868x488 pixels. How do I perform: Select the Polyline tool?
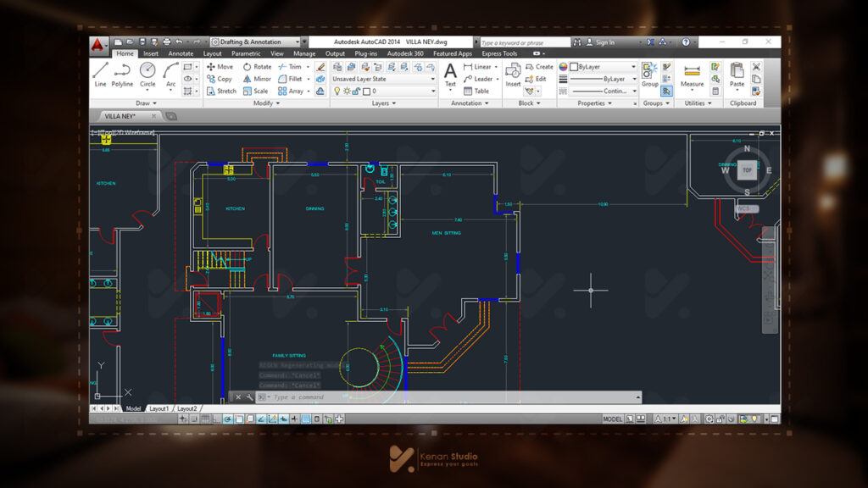[123, 73]
